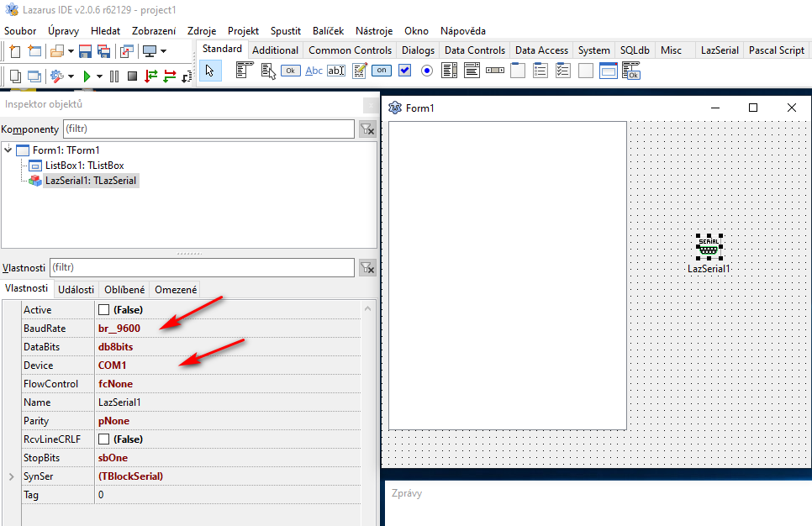Viewport: 812px width, 526px height.
Task: Select the TMainMenu component icon
Action: [x=245, y=71]
